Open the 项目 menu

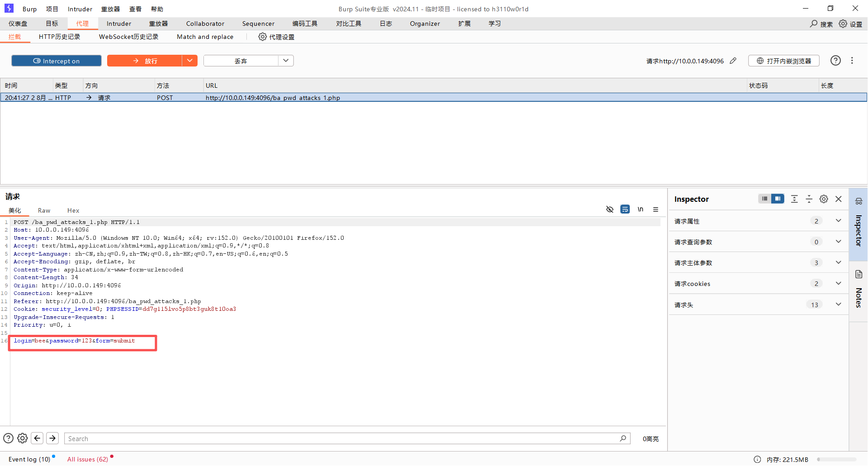coord(52,9)
